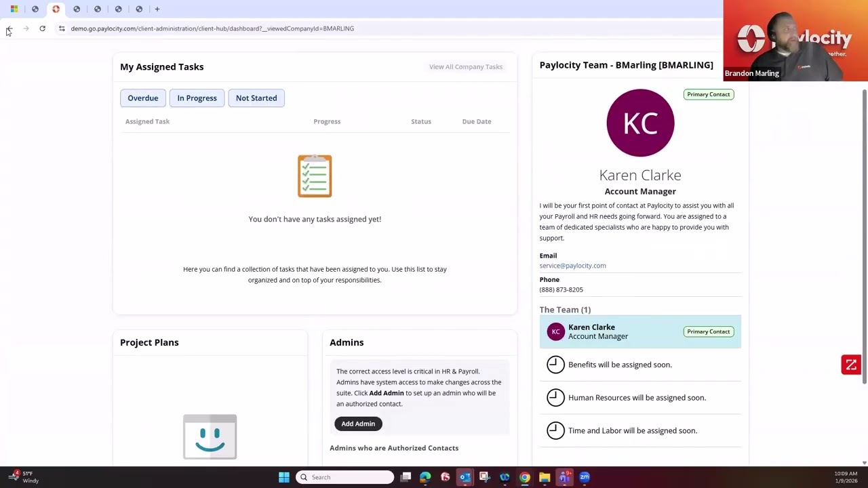
Task: Click the clock icon beside Benefits
Action: [555, 365]
